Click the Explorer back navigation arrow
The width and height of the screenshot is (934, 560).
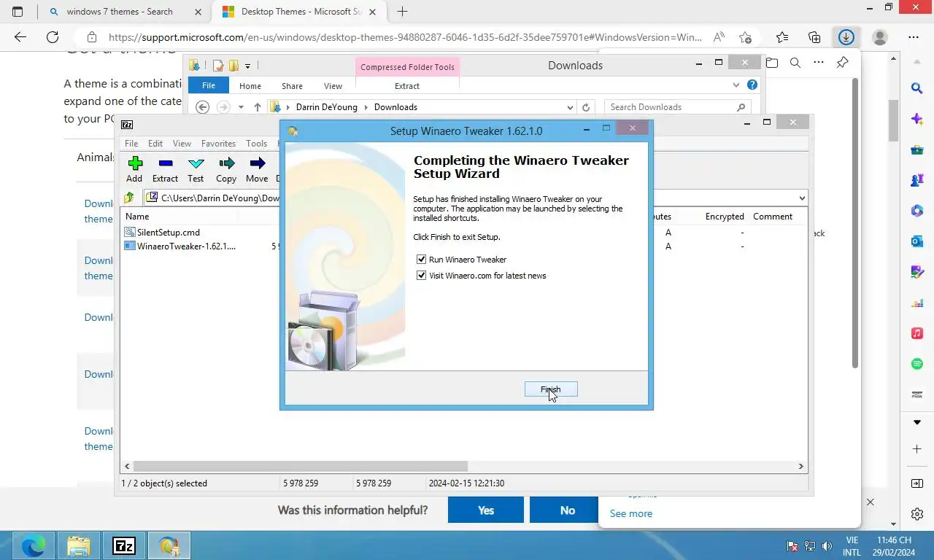(x=203, y=107)
